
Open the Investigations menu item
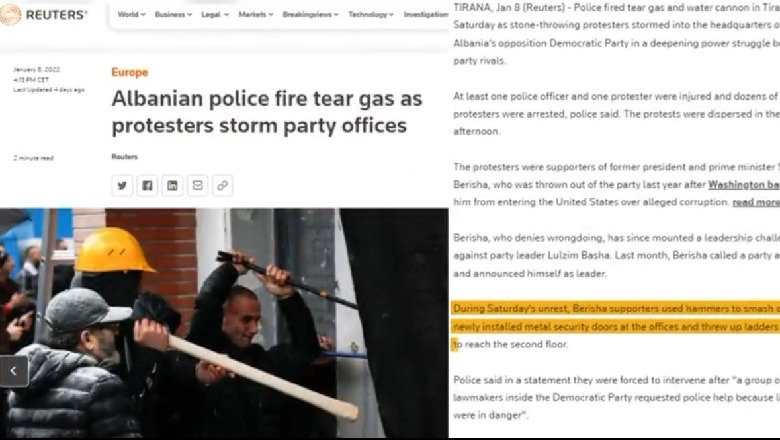(426, 14)
